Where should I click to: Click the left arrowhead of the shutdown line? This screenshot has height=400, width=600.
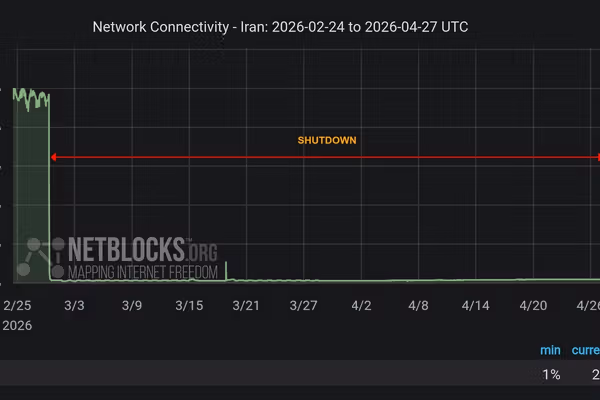[52, 157]
